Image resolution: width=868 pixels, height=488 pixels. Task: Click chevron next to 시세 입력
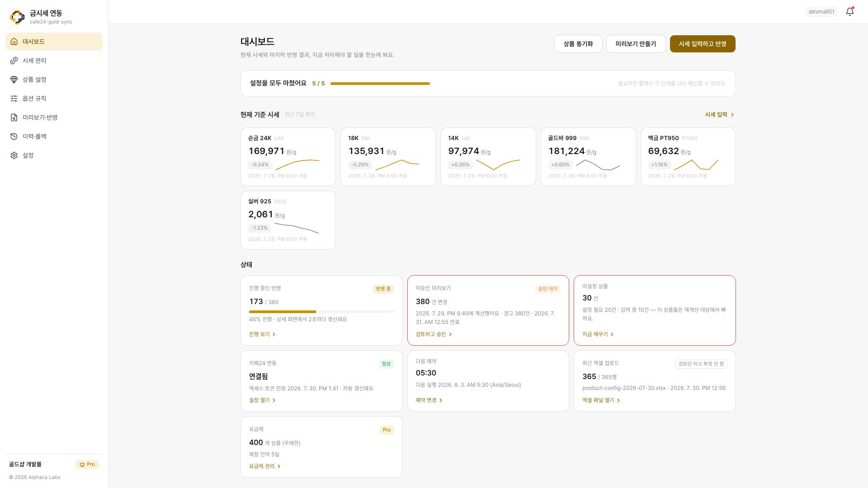pos(732,115)
